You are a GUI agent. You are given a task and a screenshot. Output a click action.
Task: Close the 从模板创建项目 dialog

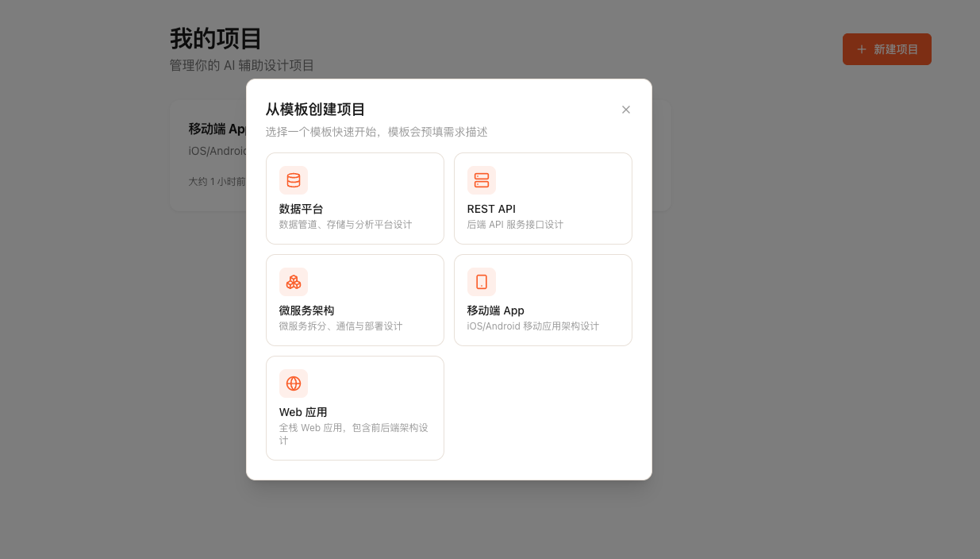pyautogui.click(x=626, y=110)
